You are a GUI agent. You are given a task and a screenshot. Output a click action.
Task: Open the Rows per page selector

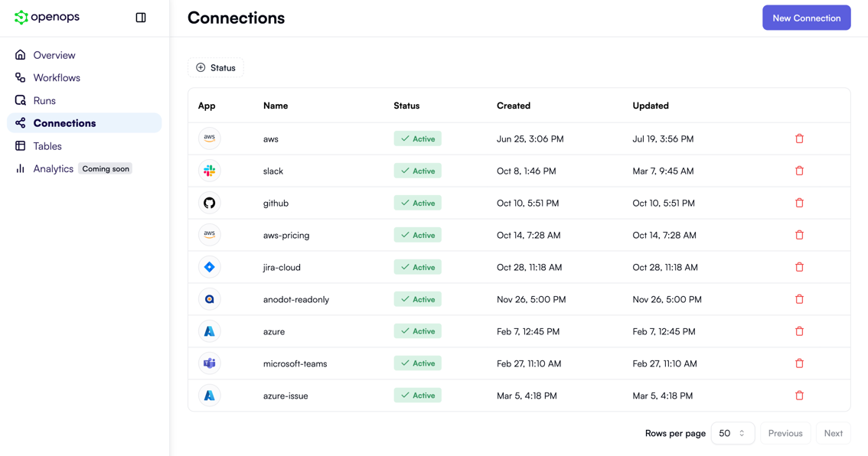(x=733, y=433)
